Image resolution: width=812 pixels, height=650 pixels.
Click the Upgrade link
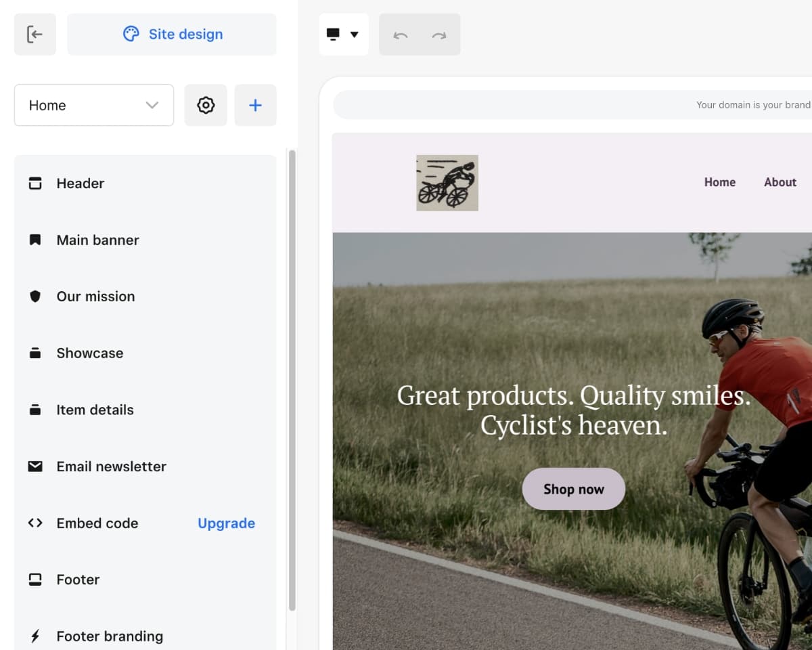[x=226, y=523]
